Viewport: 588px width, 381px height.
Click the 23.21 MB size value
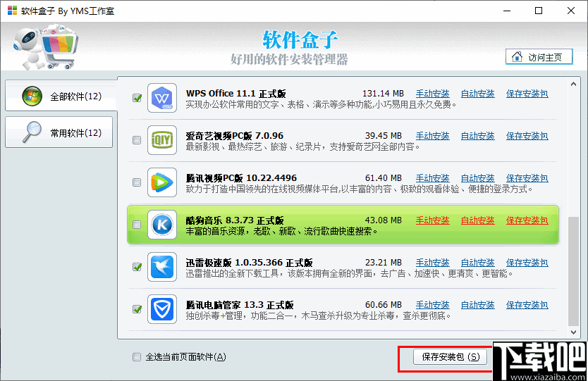(384, 263)
